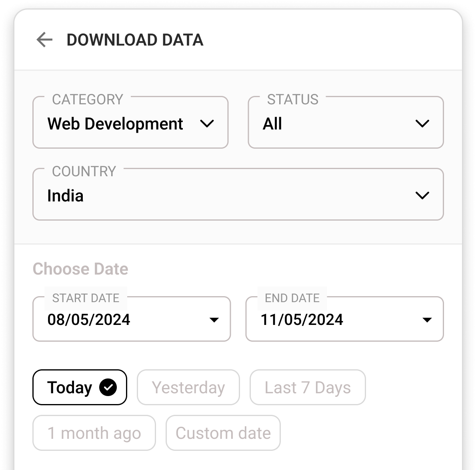This screenshot has height=470, width=476.
Task: Expand the Status dropdown set to All
Action: [x=346, y=123]
